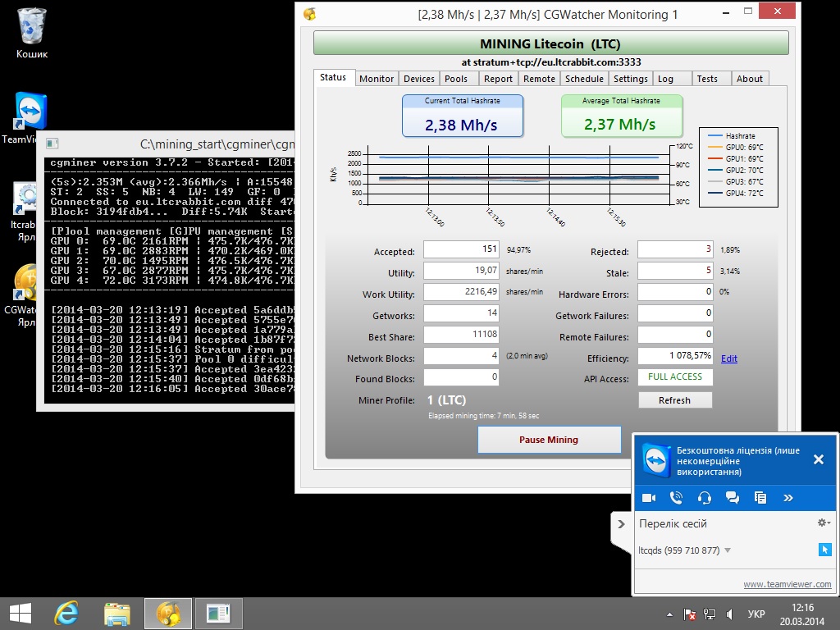The height and width of the screenshot is (630, 840).
Task: Open the Action Center flag tray icon
Action: click(x=689, y=614)
